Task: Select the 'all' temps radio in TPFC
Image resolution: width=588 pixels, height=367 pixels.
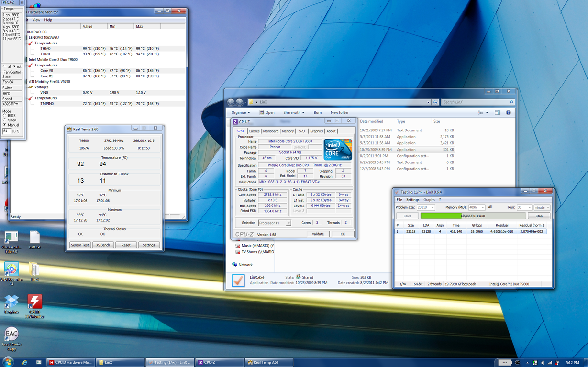Action: coord(4,66)
